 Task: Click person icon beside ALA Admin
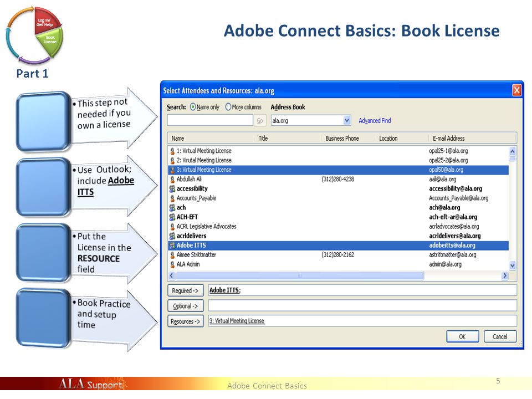click(x=172, y=265)
